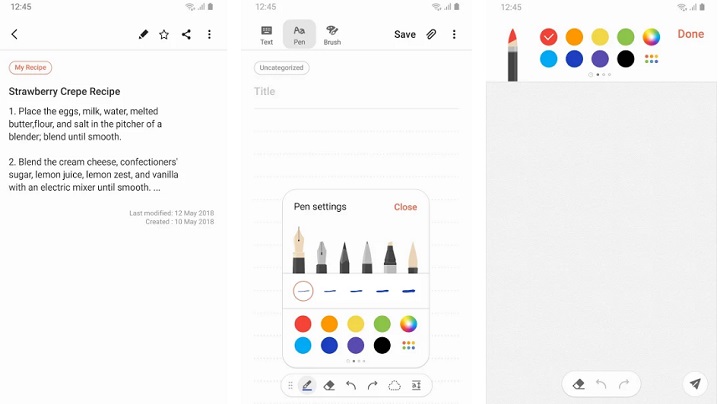
Task: Open the color wheel in drawing screen
Action: [x=651, y=37]
